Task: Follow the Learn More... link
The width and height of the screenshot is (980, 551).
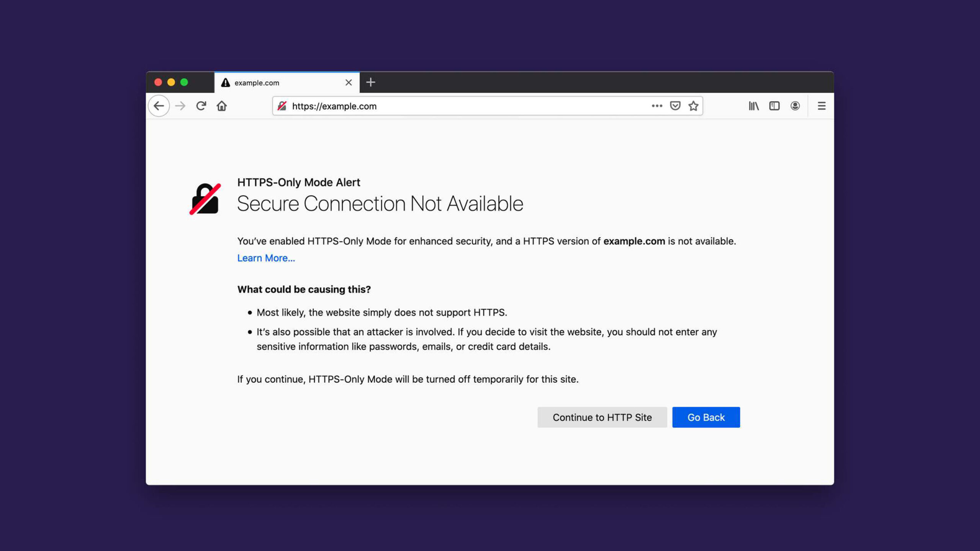Action: [x=266, y=258]
